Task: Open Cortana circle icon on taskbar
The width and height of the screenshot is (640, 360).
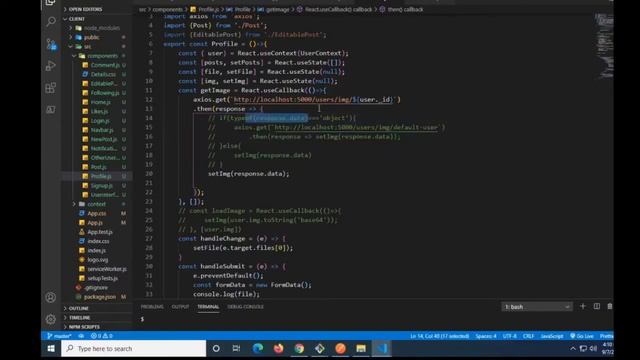Action: [x=216, y=349]
